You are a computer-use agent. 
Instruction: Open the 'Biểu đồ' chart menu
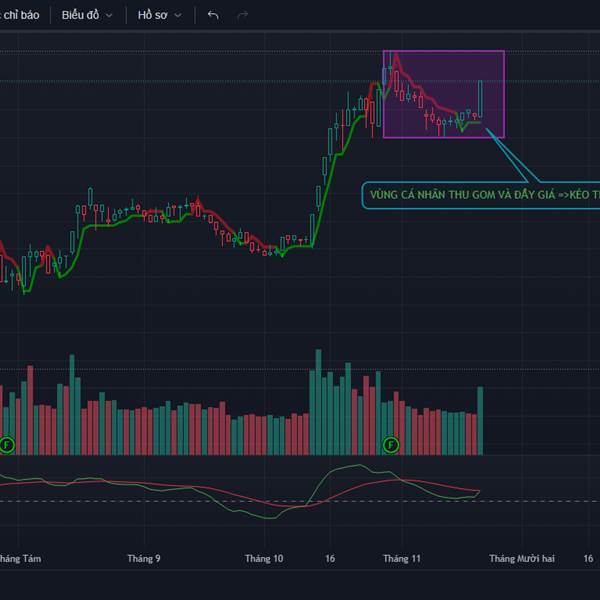[87, 15]
